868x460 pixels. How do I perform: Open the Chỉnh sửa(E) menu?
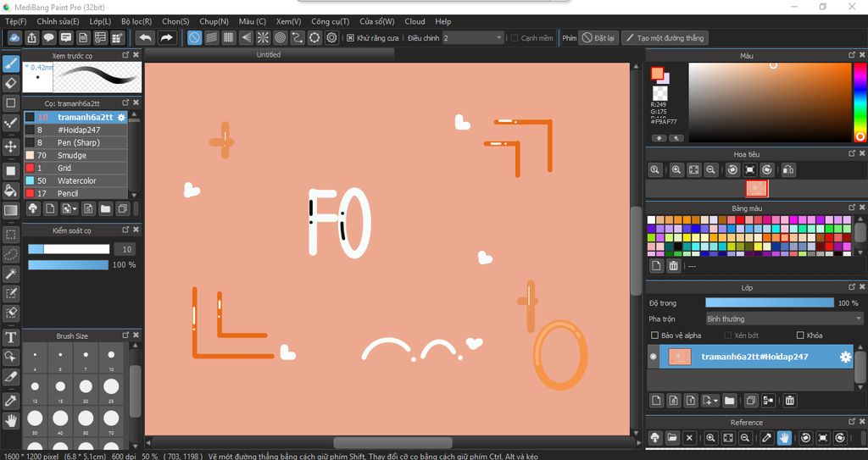(x=58, y=21)
